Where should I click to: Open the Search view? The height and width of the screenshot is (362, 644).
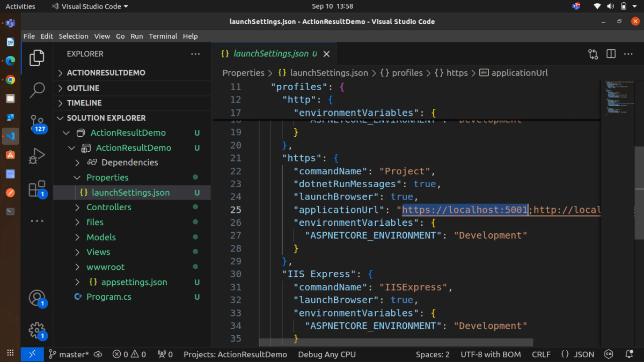point(36,91)
